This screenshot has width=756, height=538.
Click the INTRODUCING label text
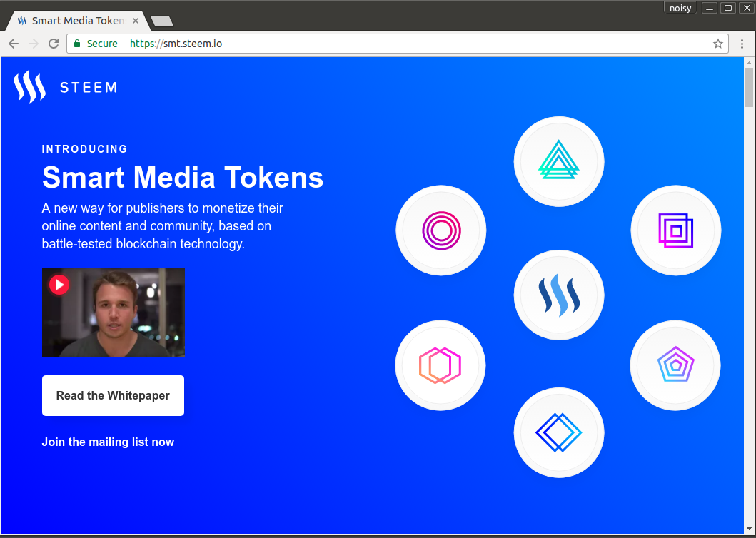click(85, 149)
